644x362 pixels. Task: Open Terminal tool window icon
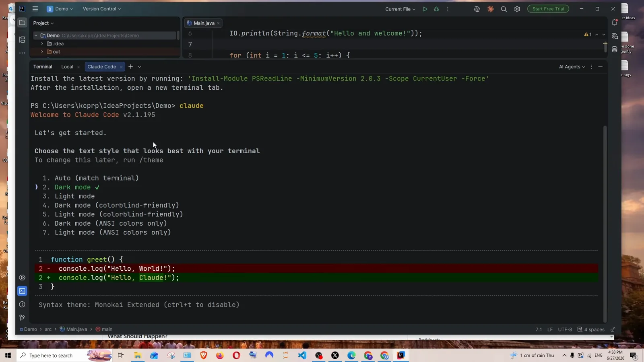tap(22, 291)
